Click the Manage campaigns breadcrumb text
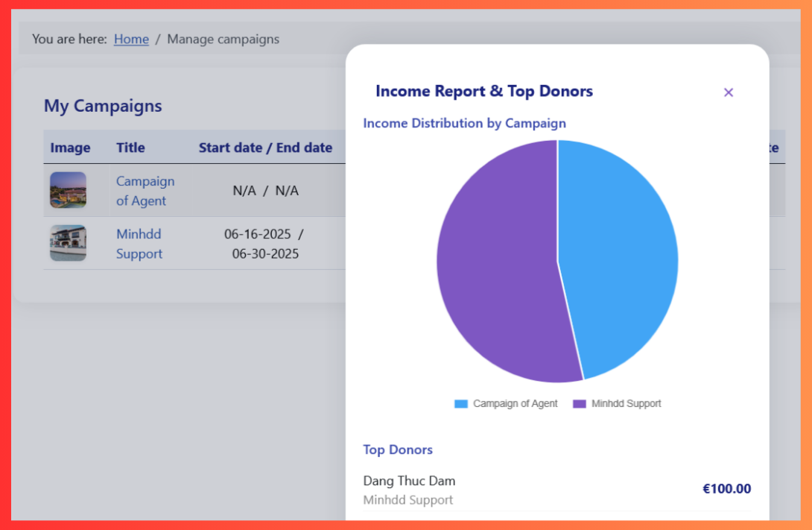Screen dimensions: 812x530 pos(223,39)
